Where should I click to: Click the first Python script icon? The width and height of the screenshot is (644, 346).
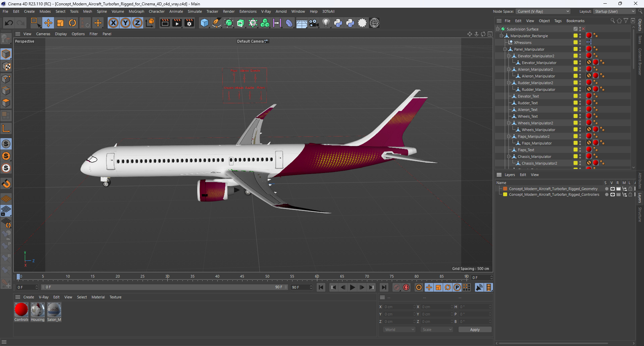tap(338, 23)
